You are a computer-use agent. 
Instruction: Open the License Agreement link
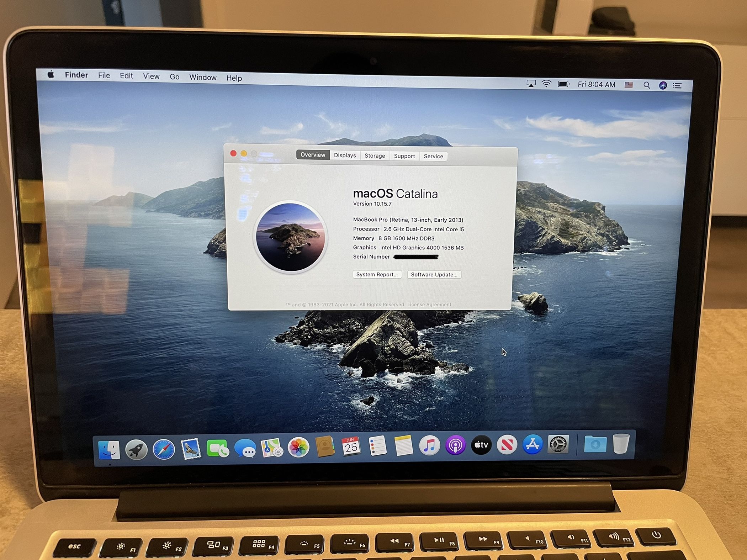pos(429,305)
